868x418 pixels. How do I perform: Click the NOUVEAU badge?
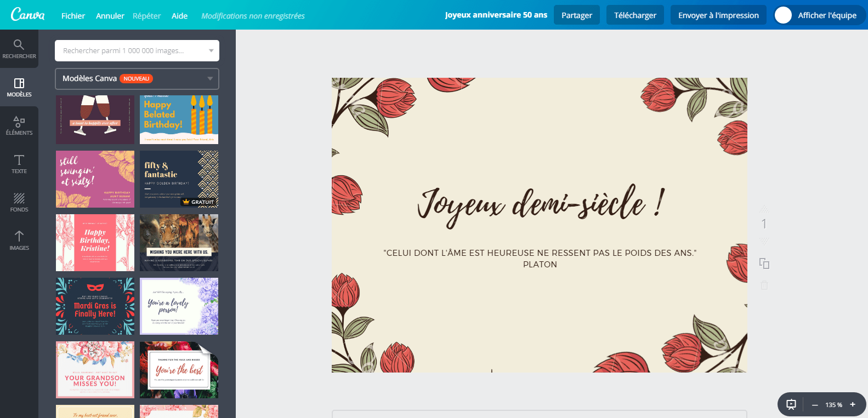136,78
